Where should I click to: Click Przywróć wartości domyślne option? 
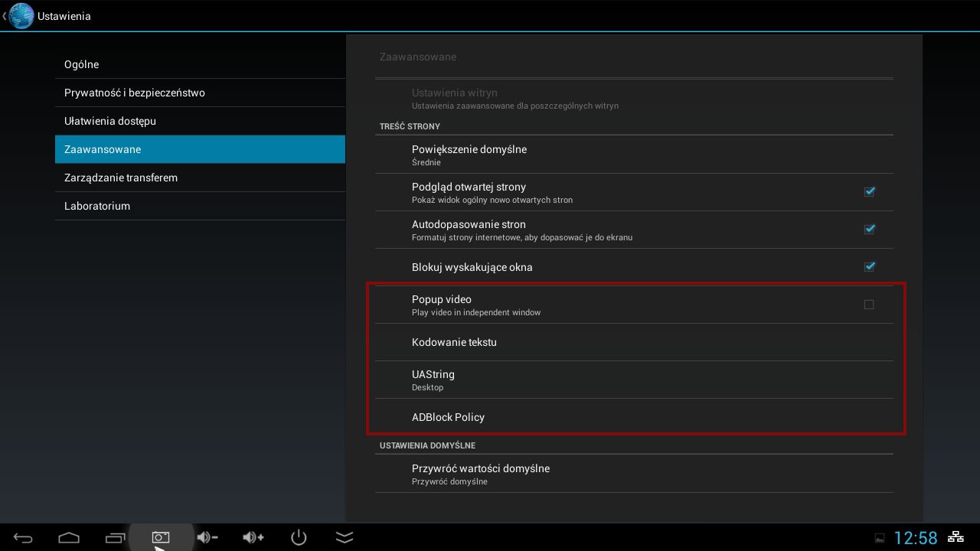tap(634, 474)
